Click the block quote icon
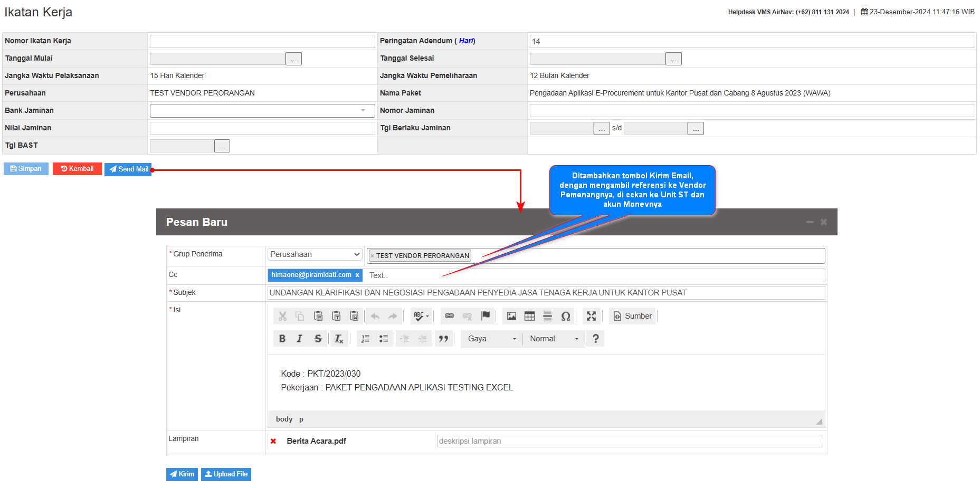The height and width of the screenshot is (488, 980). click(443, 339)
